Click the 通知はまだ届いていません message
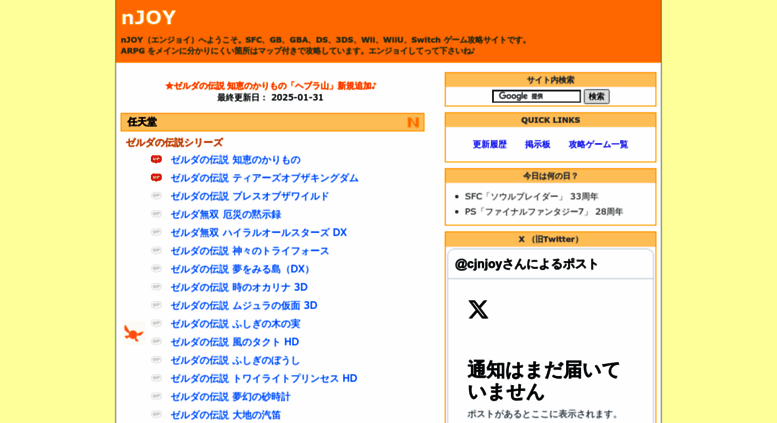The width and height of the screenshot is (777, 423). pyautogui.click(x=543, y=381)
